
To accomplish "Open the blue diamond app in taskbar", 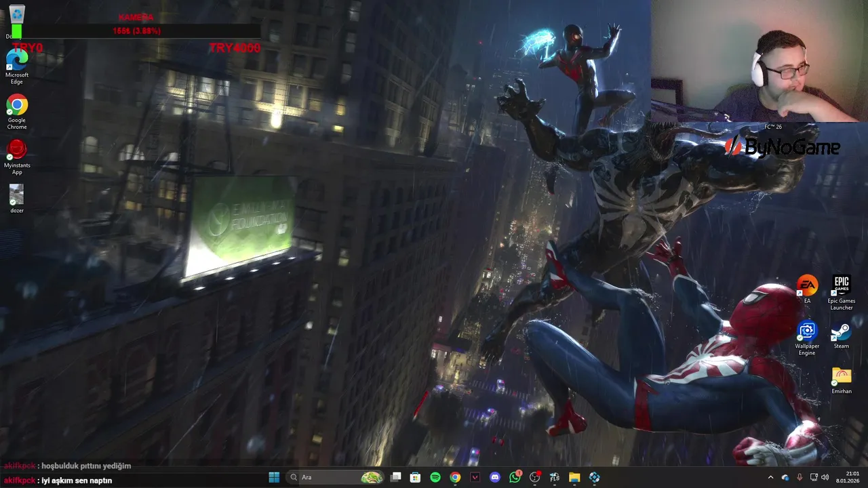I will [x=595, y=477].
